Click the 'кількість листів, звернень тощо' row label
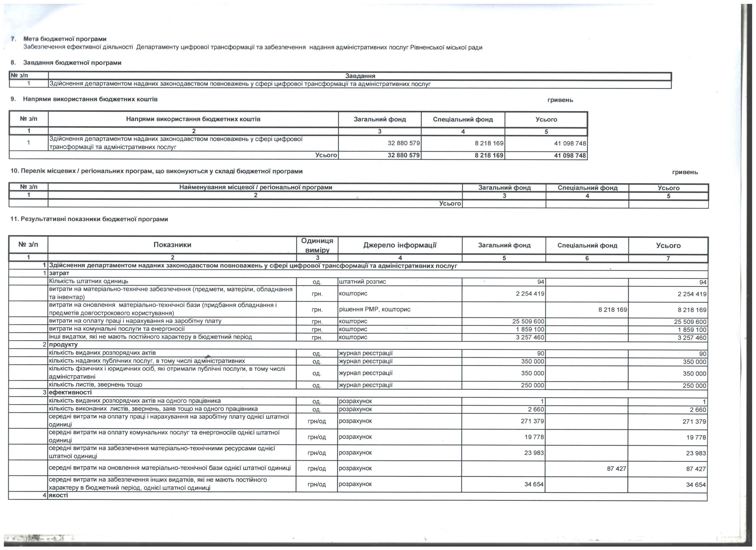The height and width of the screenshot is (550, 756). coord(95,385)
